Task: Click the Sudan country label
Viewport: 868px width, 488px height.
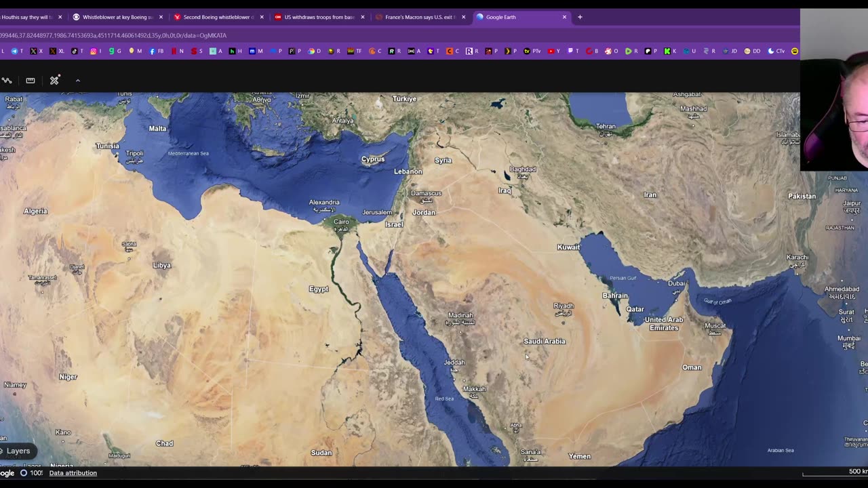Action: click(x=321, y=453)
